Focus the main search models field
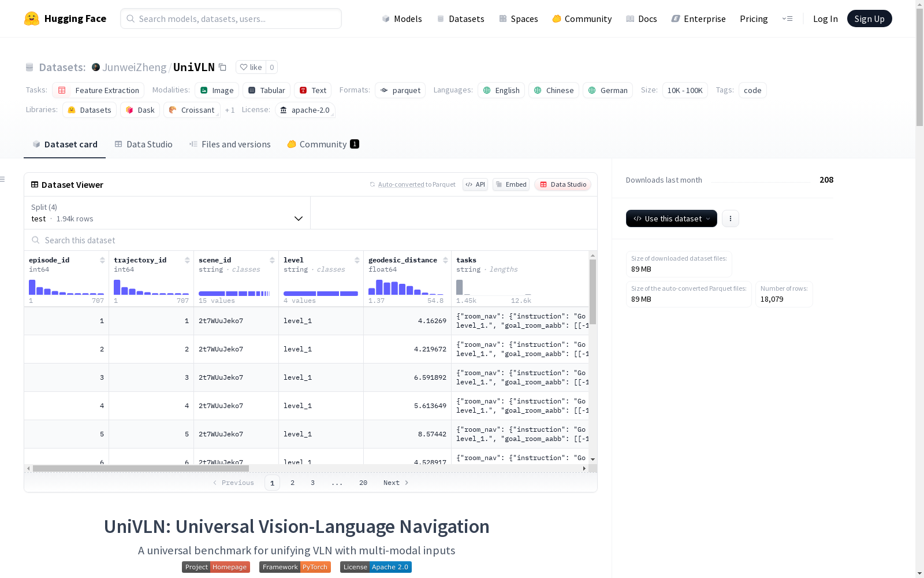 coord(231,18)
